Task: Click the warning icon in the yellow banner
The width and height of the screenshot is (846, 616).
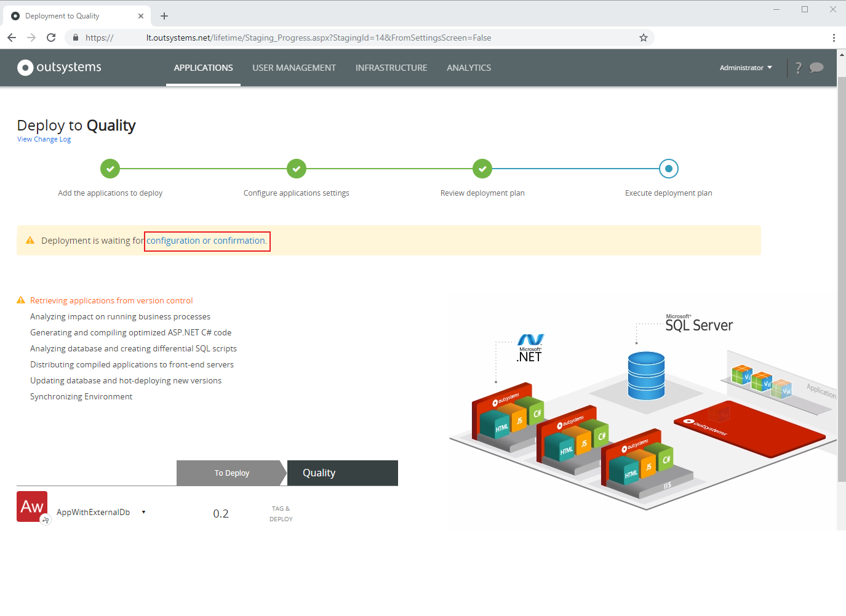Action: (x=30, y=240)
